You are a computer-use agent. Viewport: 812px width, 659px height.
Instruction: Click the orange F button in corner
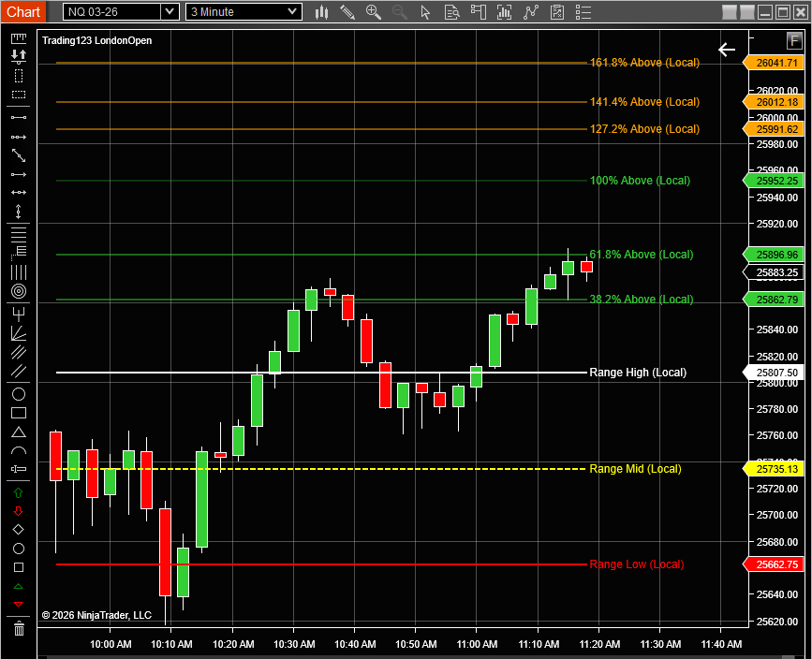tap(793, 41)
